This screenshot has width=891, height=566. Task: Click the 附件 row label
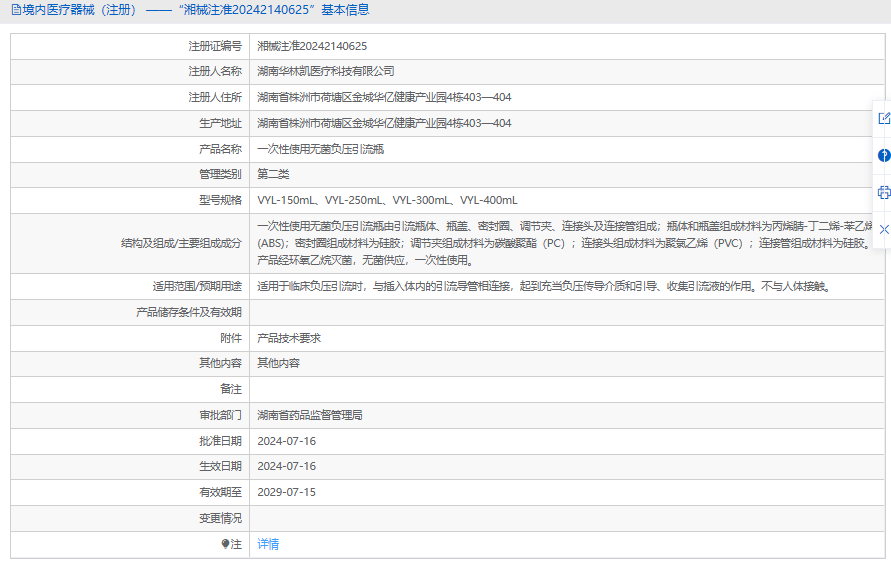pos(231,338)
